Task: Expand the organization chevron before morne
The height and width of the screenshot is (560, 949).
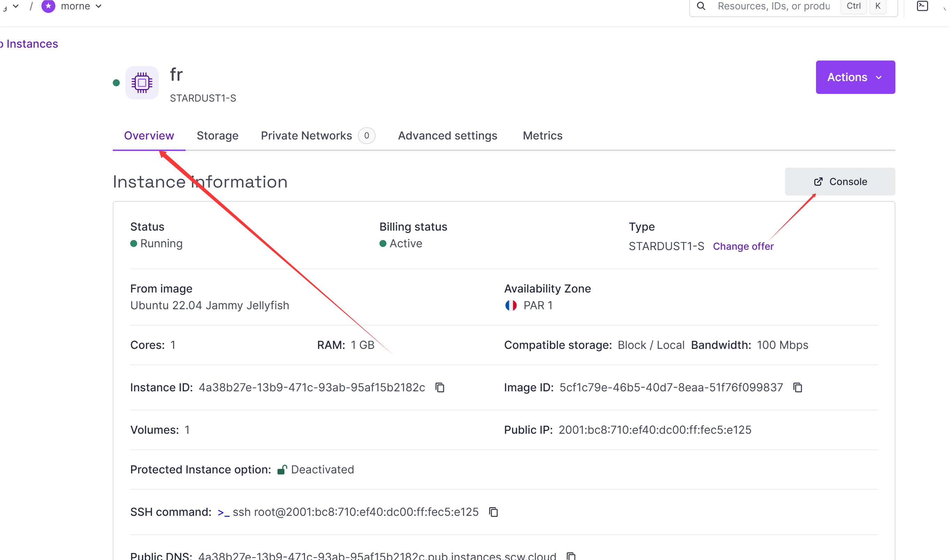Action: (15, 6)
